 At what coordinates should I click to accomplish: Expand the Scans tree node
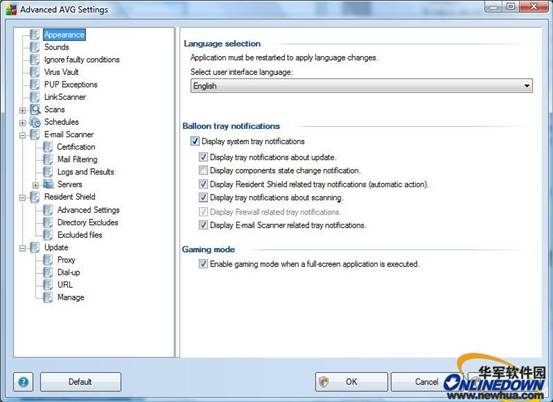23,110
